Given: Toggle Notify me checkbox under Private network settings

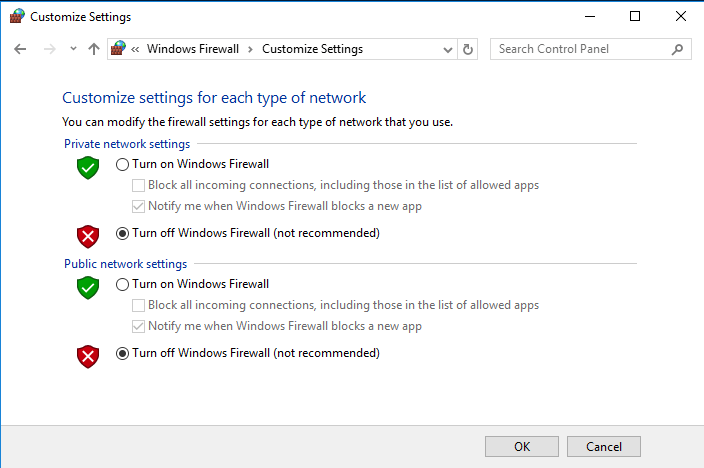Looking at the screenshot, I should click(138, 206).
